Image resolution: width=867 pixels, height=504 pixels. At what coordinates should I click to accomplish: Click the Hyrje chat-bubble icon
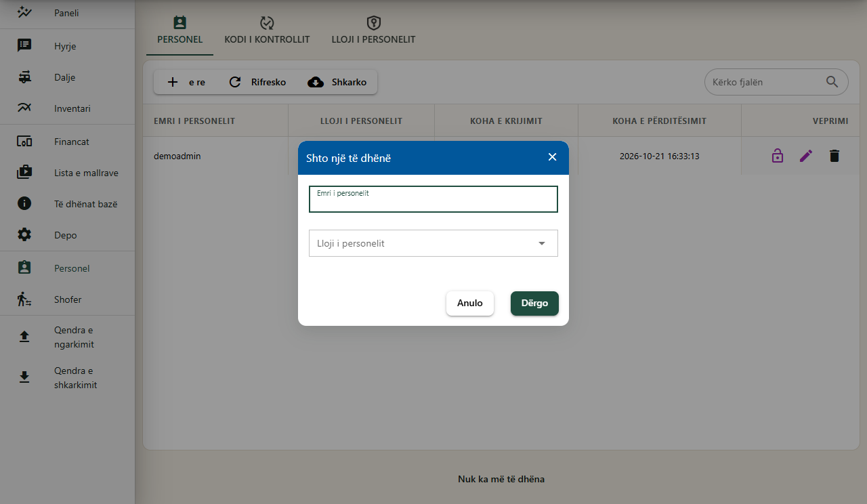coord(24,46)
